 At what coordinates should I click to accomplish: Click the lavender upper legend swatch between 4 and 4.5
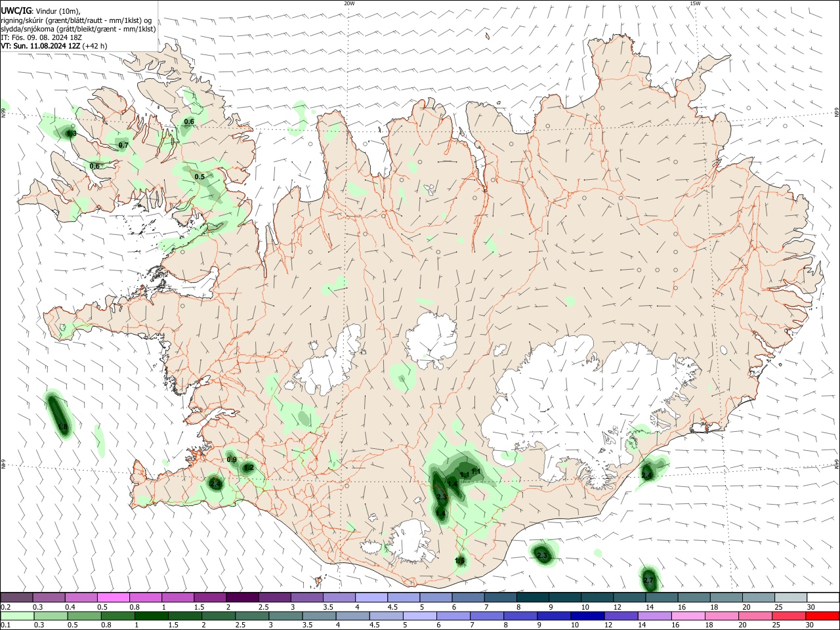371,597
